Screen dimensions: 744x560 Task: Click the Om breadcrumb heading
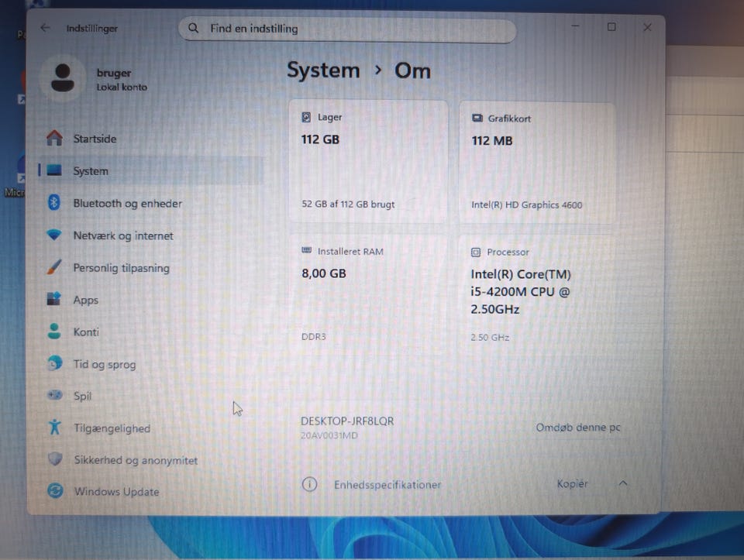pyautogui.click(x=412, y=71)
